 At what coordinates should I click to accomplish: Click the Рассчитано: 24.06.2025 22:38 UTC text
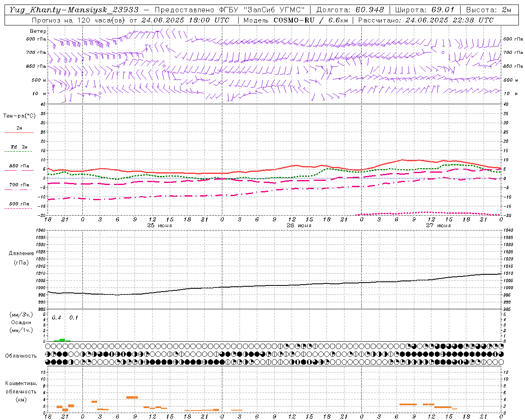[x=426, y=20]
